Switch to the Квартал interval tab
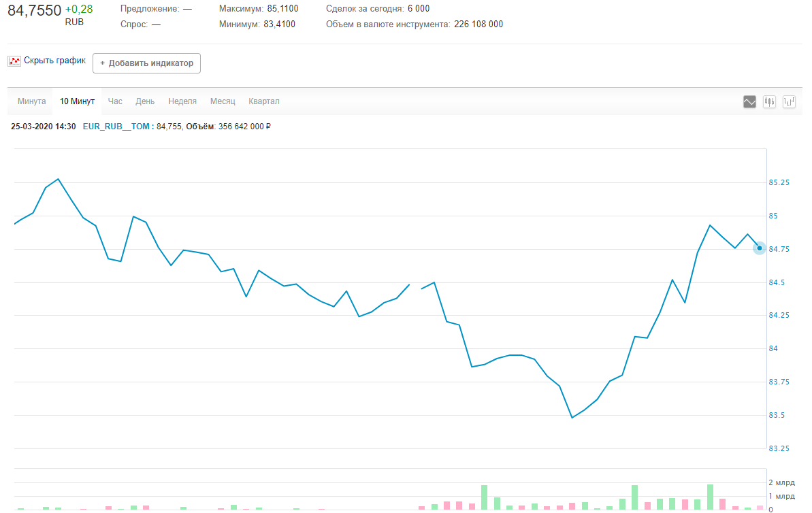Viewport: 812px width, 513px height. click(264, 101)
